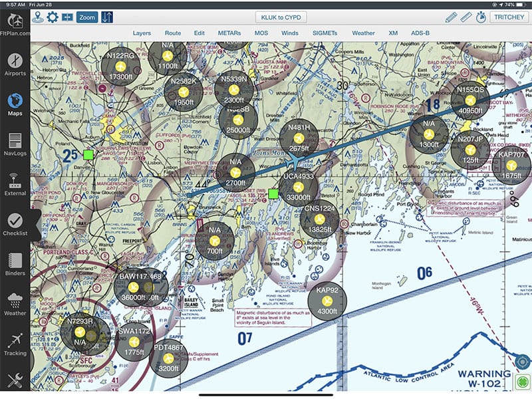
Task: Open the External devices panel
Action: 15,185
